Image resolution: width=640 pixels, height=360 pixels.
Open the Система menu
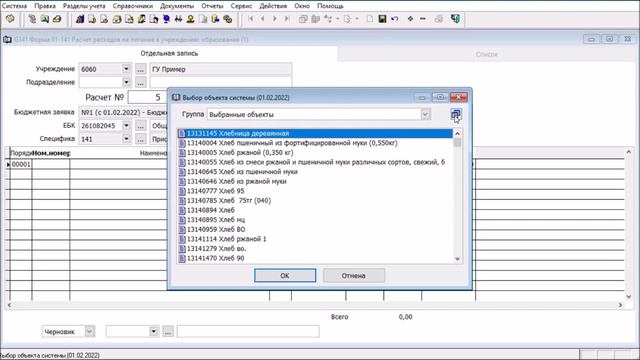pyautogui.click(x=14, y=6)
